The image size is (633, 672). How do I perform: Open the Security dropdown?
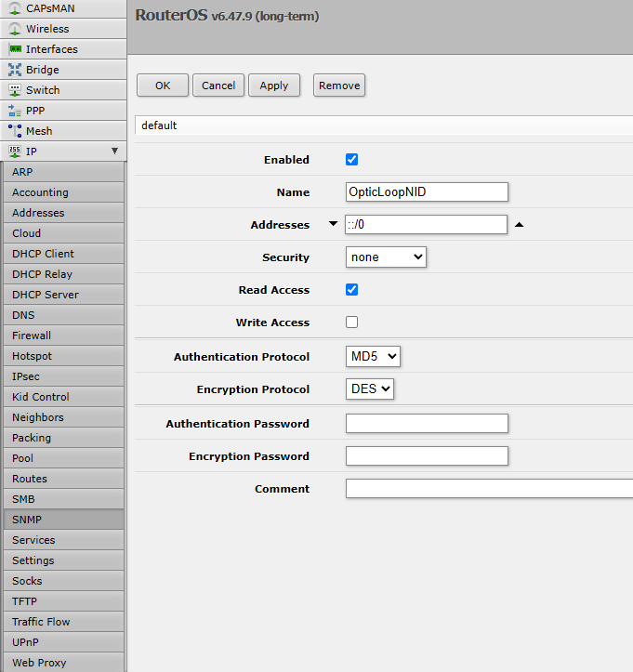tap(386, 257)
